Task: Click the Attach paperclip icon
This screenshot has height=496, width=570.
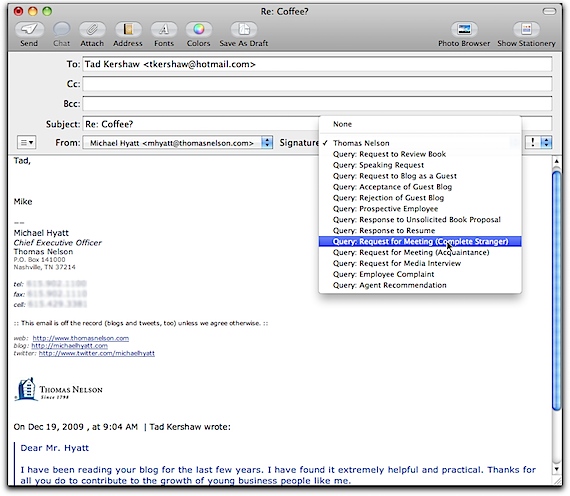Action: coord(92,29)
